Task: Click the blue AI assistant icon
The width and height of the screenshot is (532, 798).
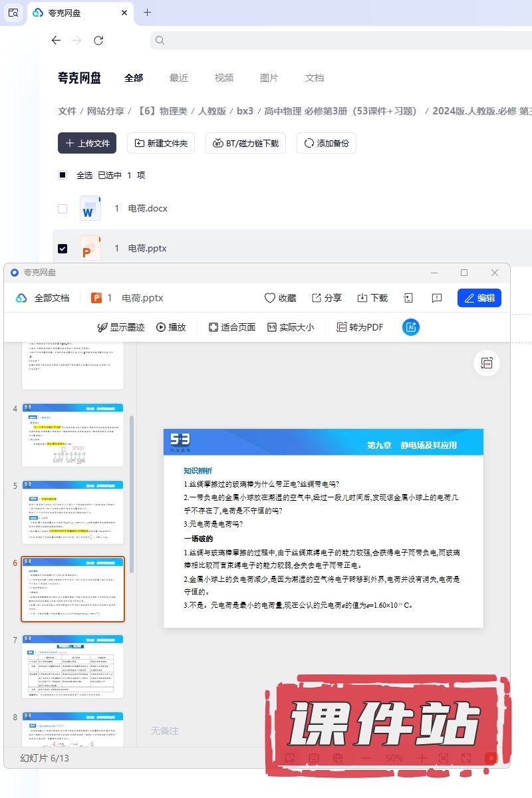Action: point(411,327)
